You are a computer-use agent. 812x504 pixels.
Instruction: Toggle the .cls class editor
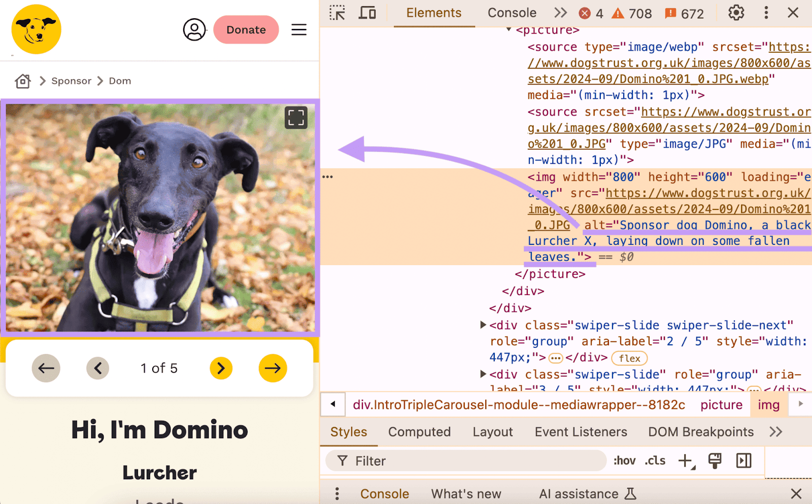654,460
